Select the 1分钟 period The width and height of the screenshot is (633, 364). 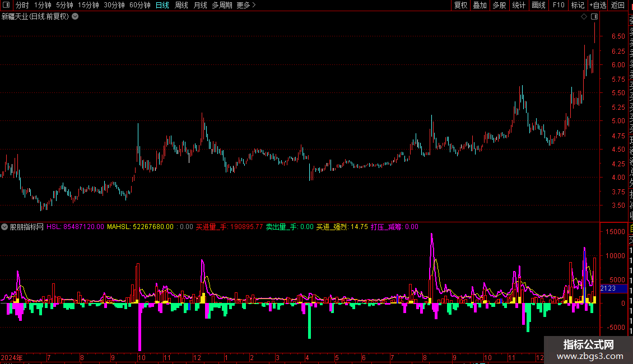[43, 5]
